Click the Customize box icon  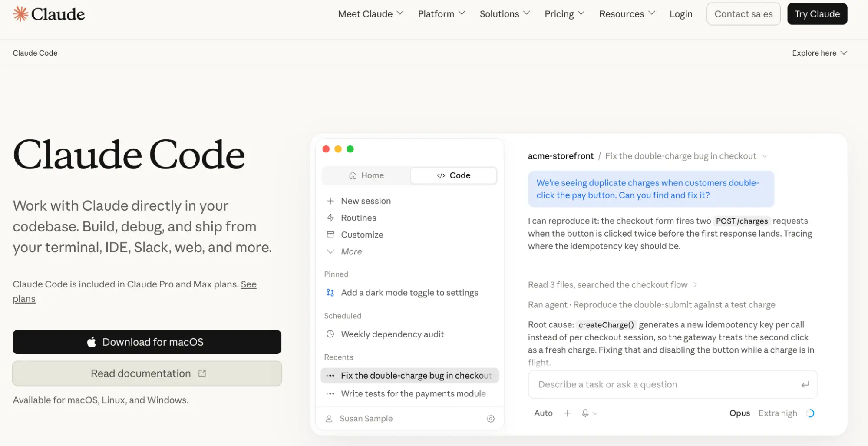(330, 235)
